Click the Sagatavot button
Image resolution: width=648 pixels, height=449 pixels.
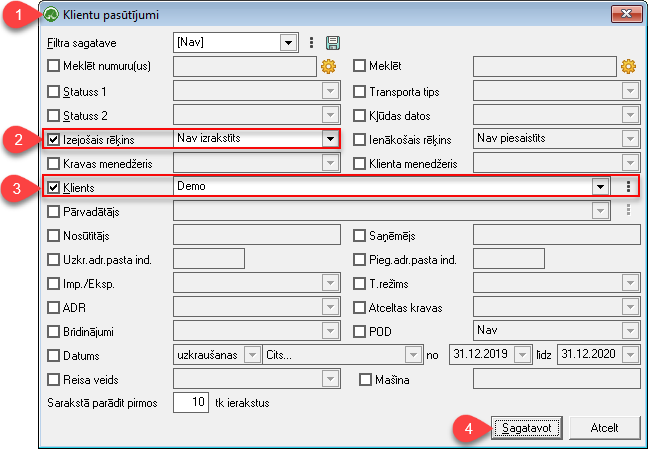(526, 428)
